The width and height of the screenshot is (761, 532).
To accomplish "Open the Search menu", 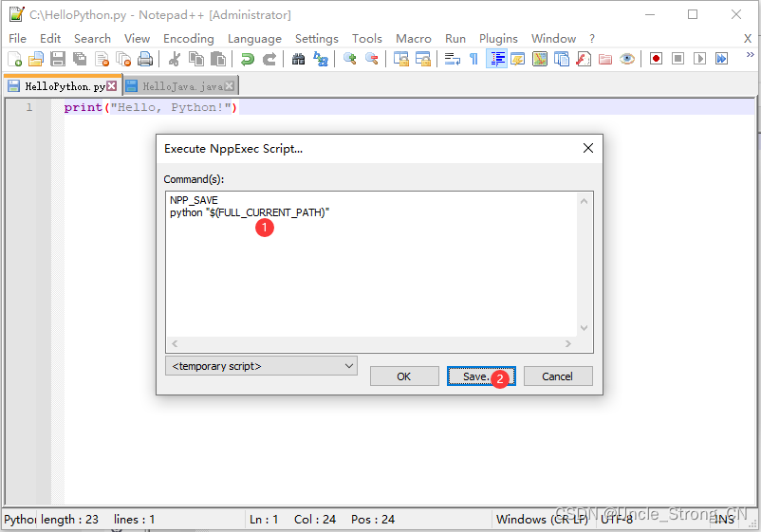I will pyautogui.click(x=92, y=38).
